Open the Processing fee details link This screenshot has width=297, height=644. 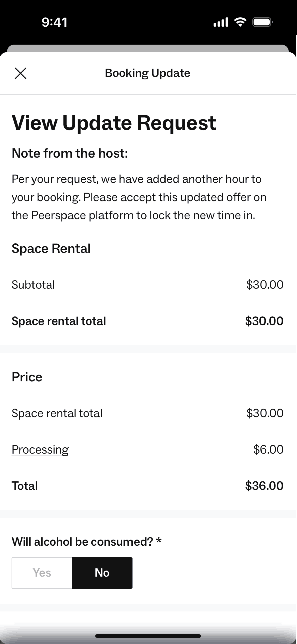click(40, 449)
